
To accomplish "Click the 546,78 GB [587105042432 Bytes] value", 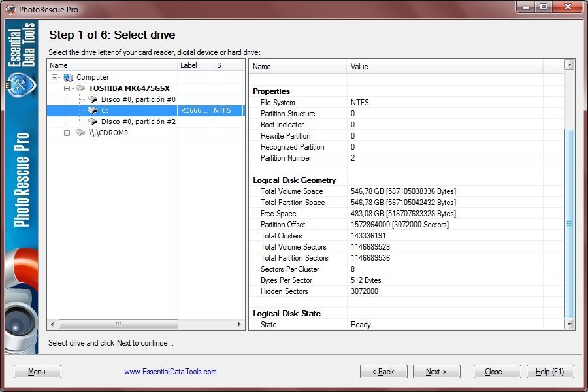I will 404,203.
